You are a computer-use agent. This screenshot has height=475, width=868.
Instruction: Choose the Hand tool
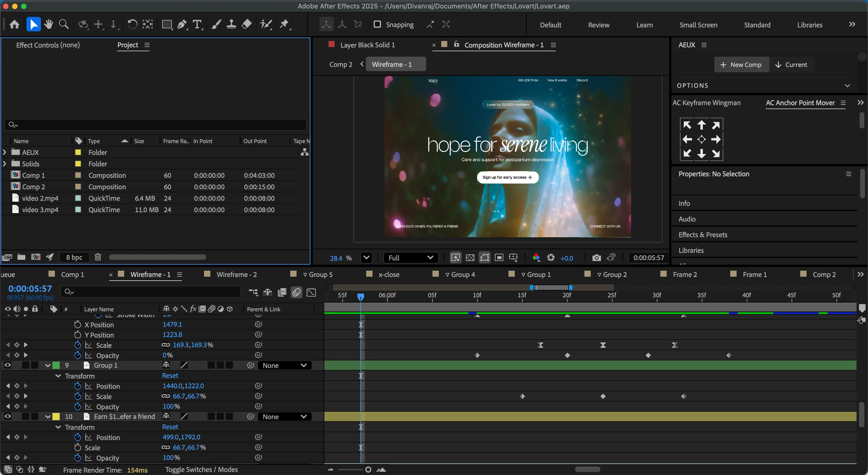coord(49,25)
